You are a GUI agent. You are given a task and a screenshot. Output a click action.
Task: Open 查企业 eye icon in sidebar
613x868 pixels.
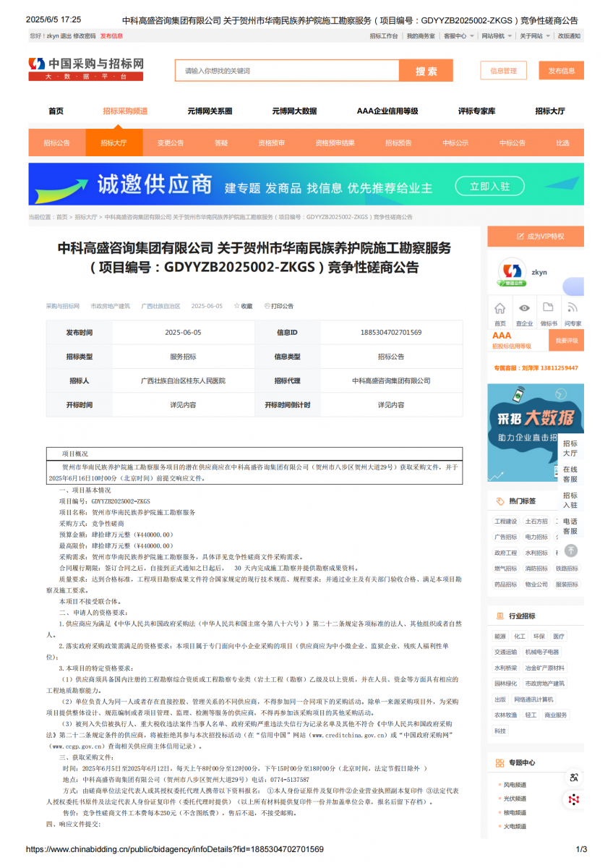coord(524,307)
